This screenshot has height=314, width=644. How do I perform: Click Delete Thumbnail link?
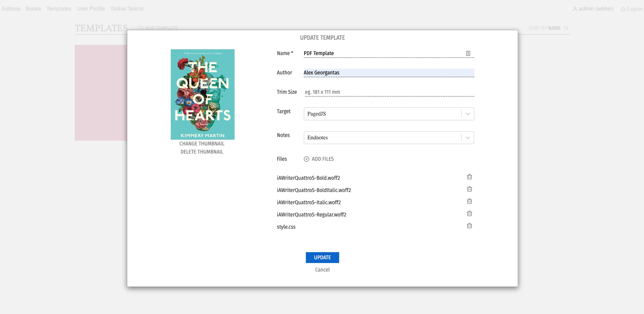tap(202, 152)
